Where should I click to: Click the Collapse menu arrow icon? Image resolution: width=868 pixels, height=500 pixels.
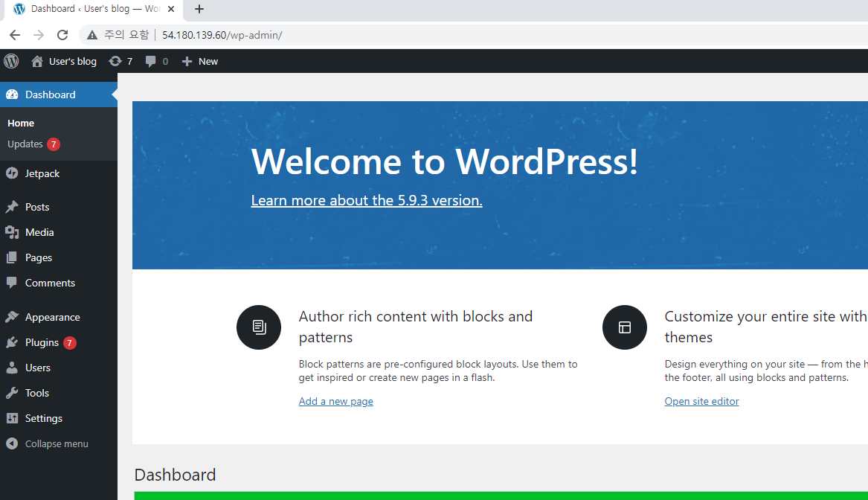tap(12, 443)
